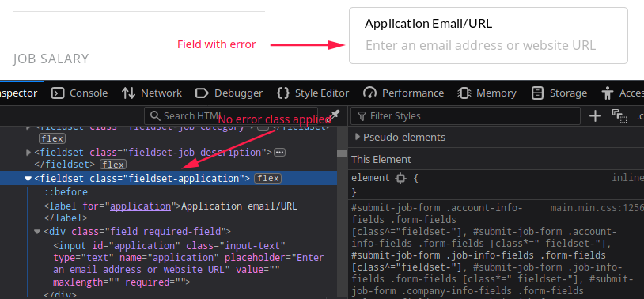This screenshot has width=644, height=299.
Task: Click "This Element" section header
Action: [381, 159]
